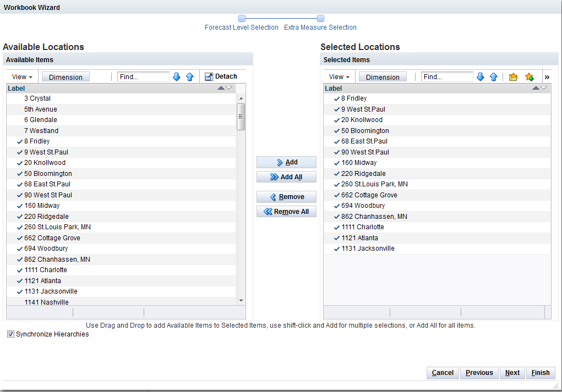Sort Available Items Label ascending
Image resolution: width=562 pixels, height=392 pixels.
(221, 88)
